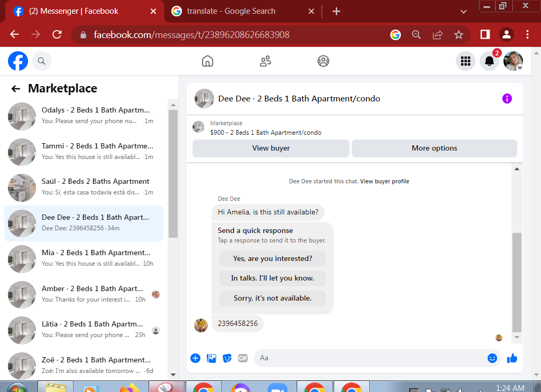Bookmark this page with the star icon

[459, 34]
